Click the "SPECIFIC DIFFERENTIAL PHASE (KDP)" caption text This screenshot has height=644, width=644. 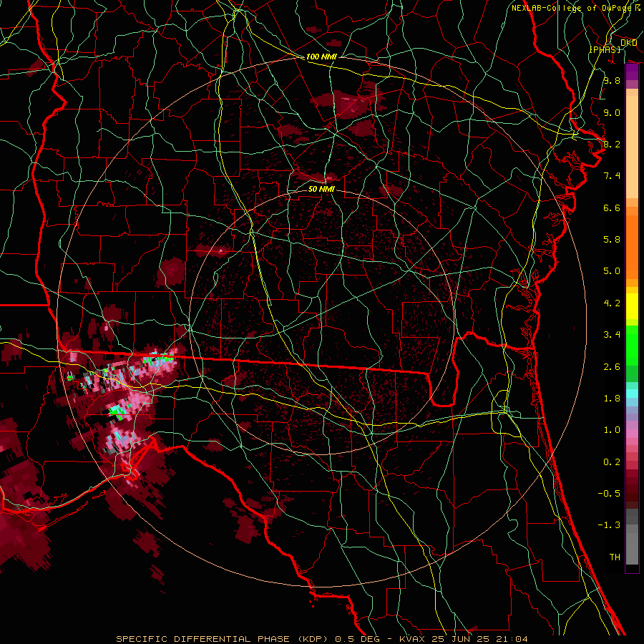tap(224, 639)
